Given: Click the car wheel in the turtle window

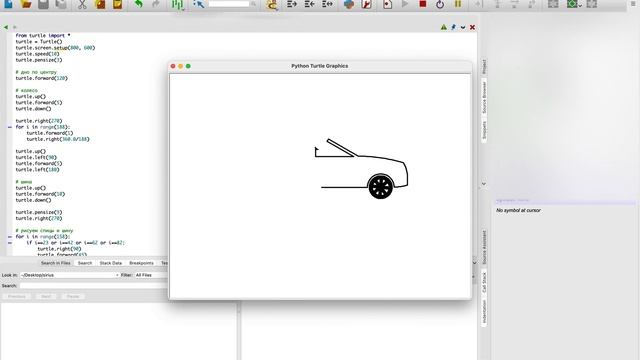Looking at the screenshot, I should pyautogui.click(x=380, y=187).
